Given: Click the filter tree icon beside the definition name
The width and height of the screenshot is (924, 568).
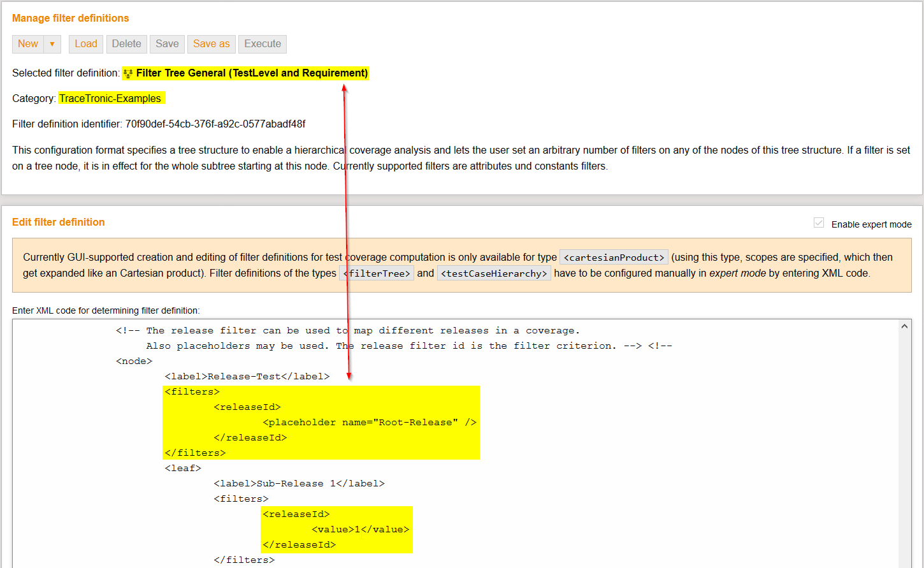Looking at the screenshot, I should [128, 73].
